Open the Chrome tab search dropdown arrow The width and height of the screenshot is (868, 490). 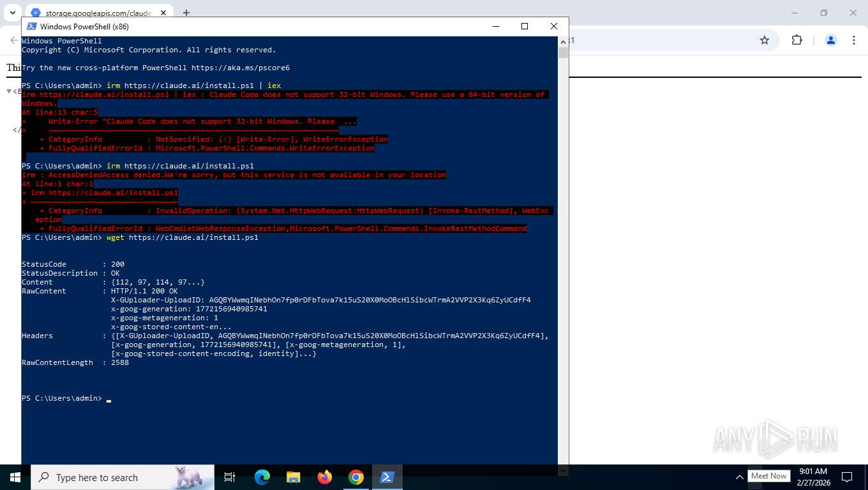coord(12,12)
